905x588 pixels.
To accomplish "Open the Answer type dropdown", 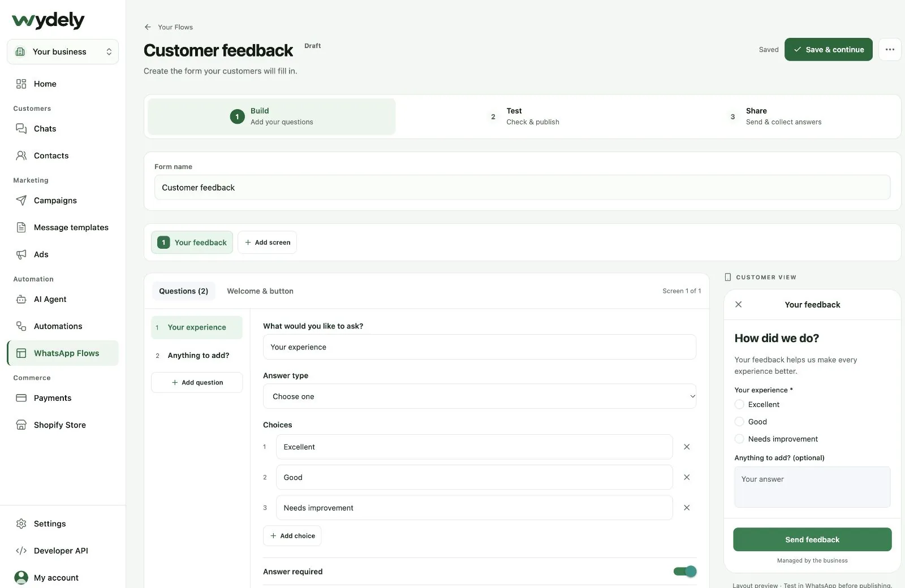I will tap(480, 396).
